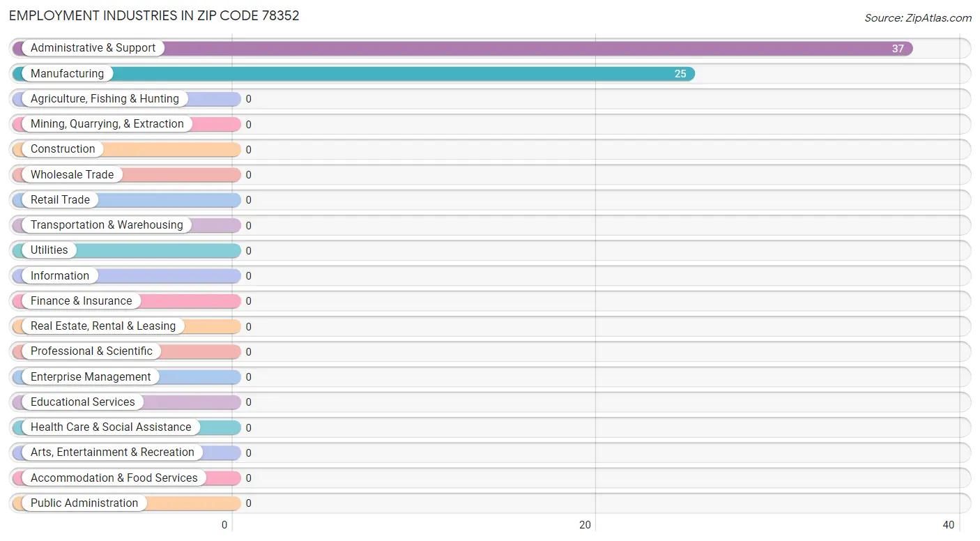Select the Utilities label

(x=49, y=250)
